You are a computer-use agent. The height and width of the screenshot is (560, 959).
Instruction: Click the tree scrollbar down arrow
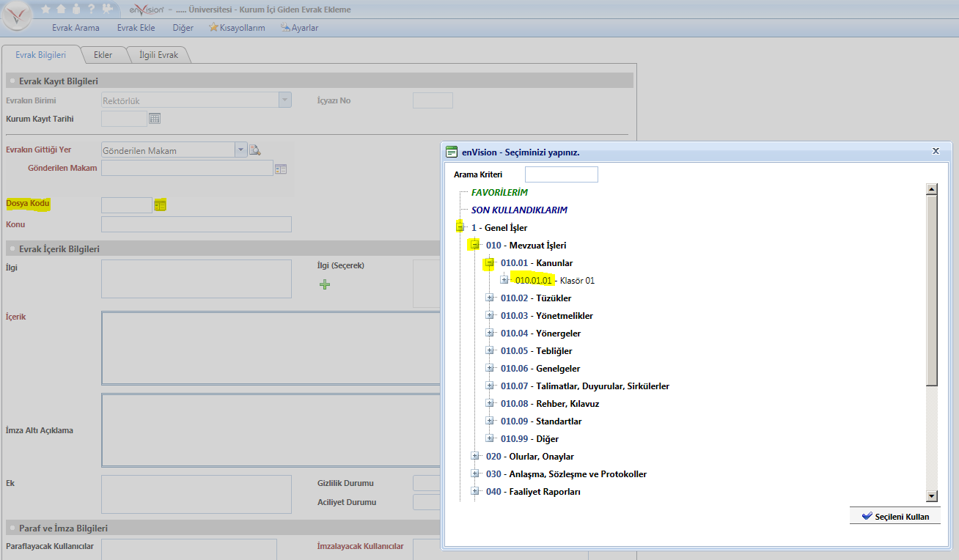point(932,496)
